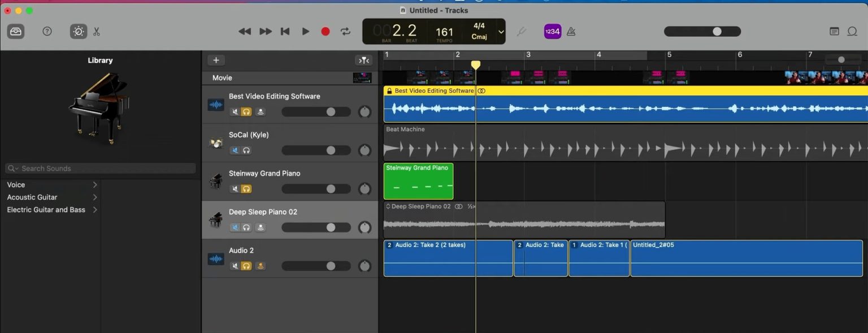The width and height of the screenshot is (868, 333).
Task: Mute the SoCal (Kyle) track
Action: [x=236, y=150]
